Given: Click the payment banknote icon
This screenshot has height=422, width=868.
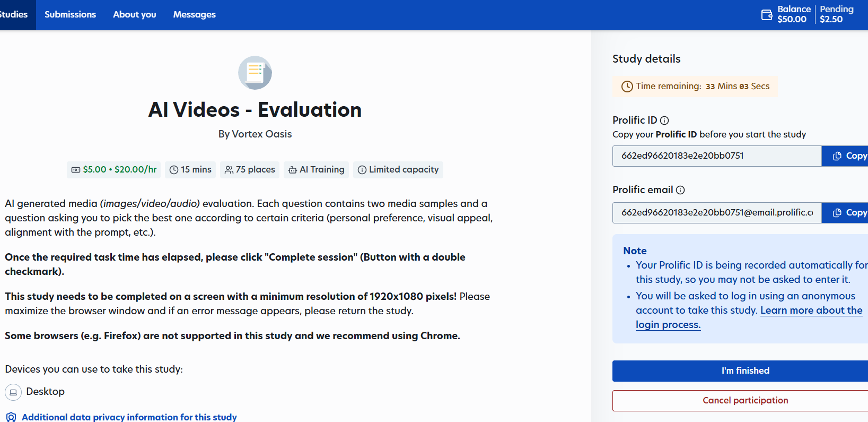Looking at the screenshot, I should click(x=76, y=170).
